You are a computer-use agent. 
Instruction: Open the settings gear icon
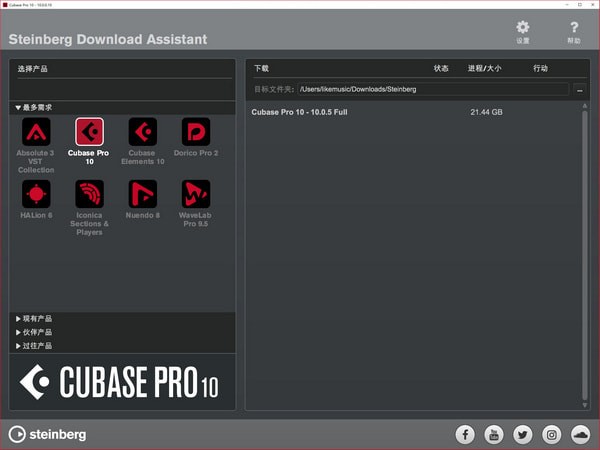pyautogui.click(x=522, y=28)
